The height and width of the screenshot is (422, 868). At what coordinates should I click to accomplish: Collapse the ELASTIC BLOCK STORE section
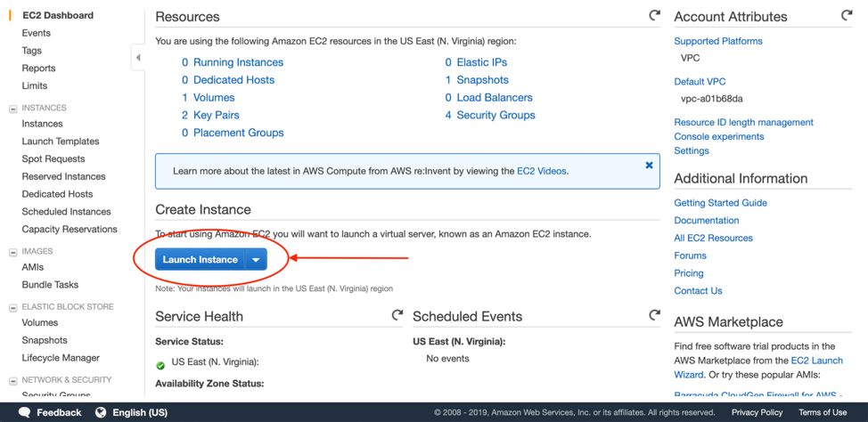(12, 307)
